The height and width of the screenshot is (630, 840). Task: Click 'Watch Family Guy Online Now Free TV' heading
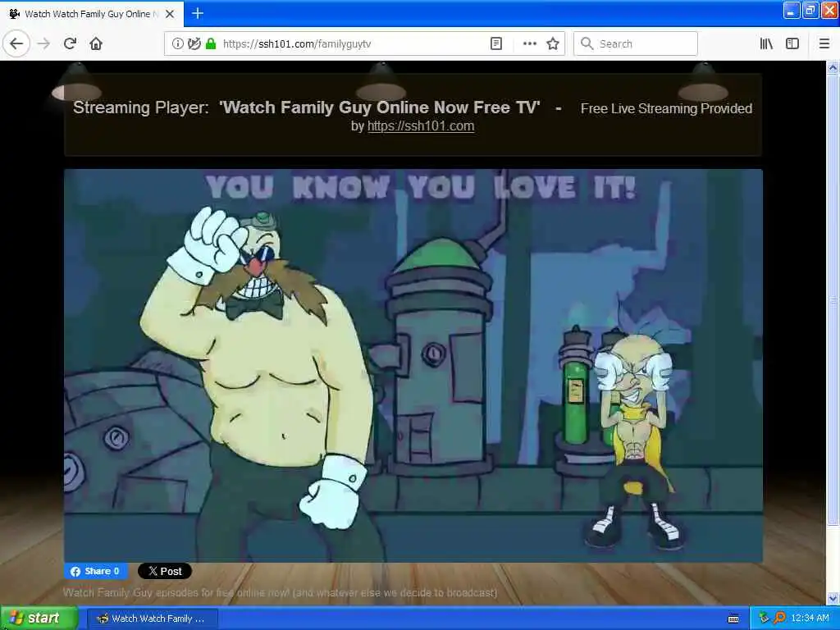[x=380, y=107]
